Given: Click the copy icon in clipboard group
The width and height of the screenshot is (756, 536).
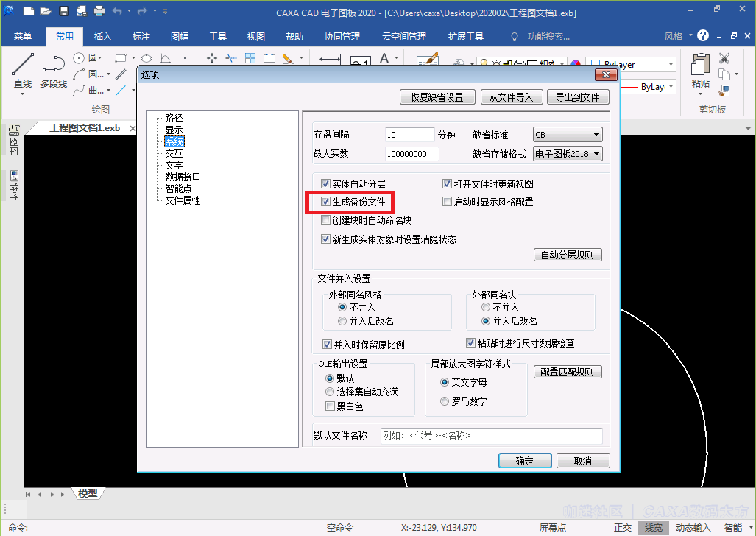Looking at the screenshot, I should coord(724,74).
